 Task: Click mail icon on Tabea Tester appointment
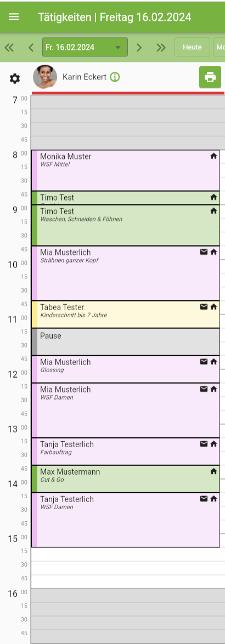(204, 306)
